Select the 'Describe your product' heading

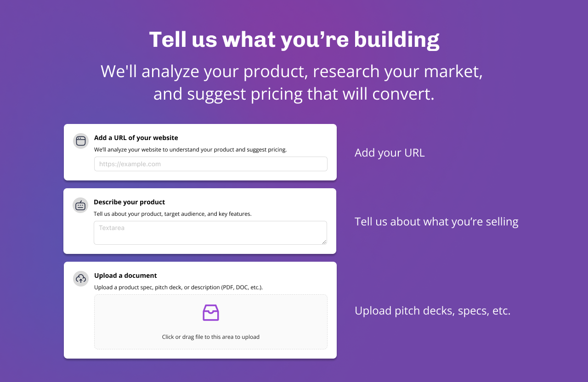130,202
